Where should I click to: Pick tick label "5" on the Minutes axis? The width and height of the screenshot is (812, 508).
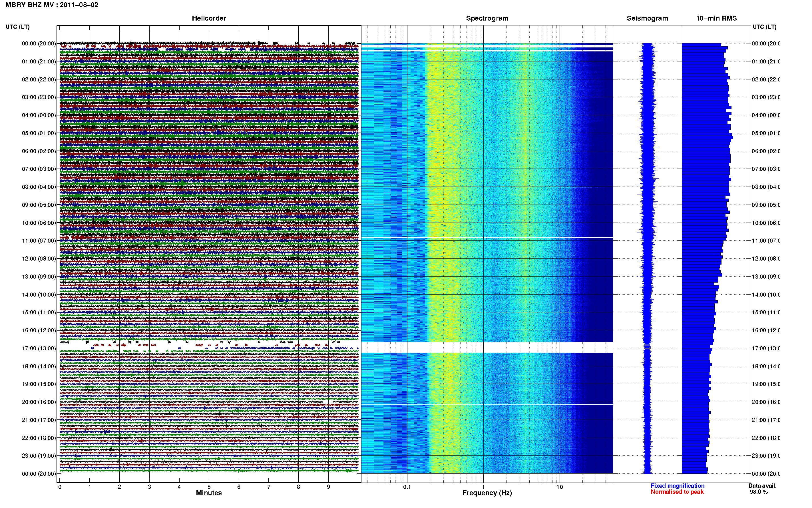[209, 487]
